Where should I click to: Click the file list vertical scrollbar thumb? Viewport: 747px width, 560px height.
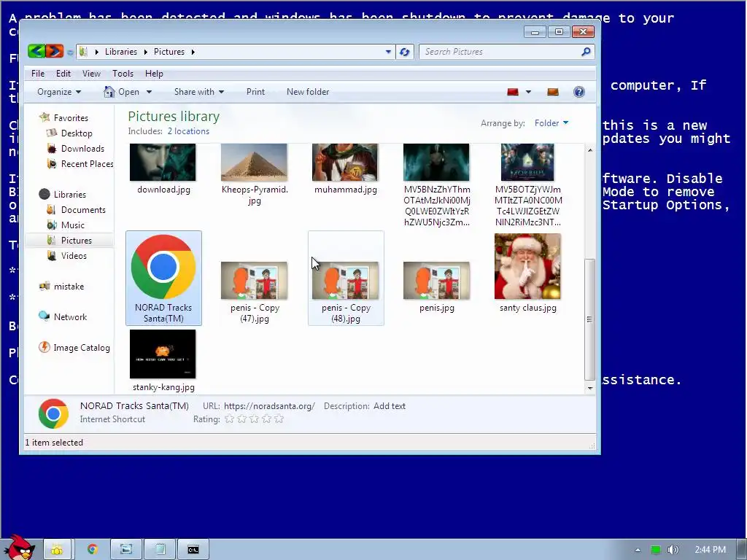589,319
